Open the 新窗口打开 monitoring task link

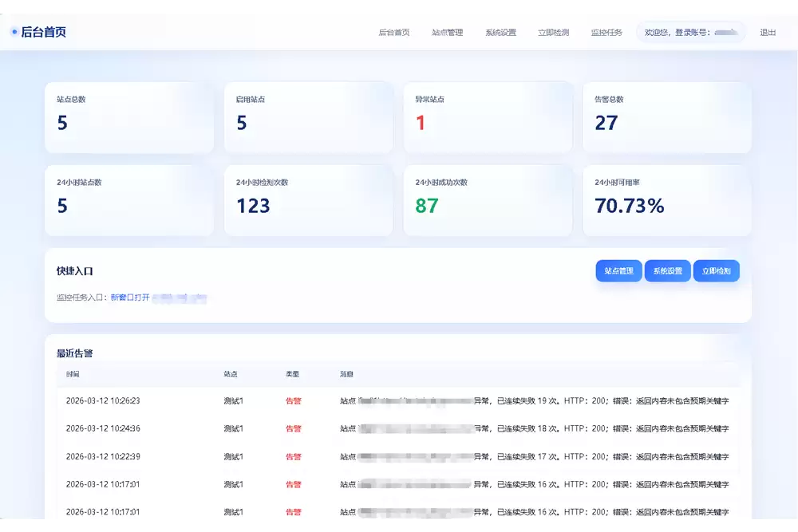130,298
